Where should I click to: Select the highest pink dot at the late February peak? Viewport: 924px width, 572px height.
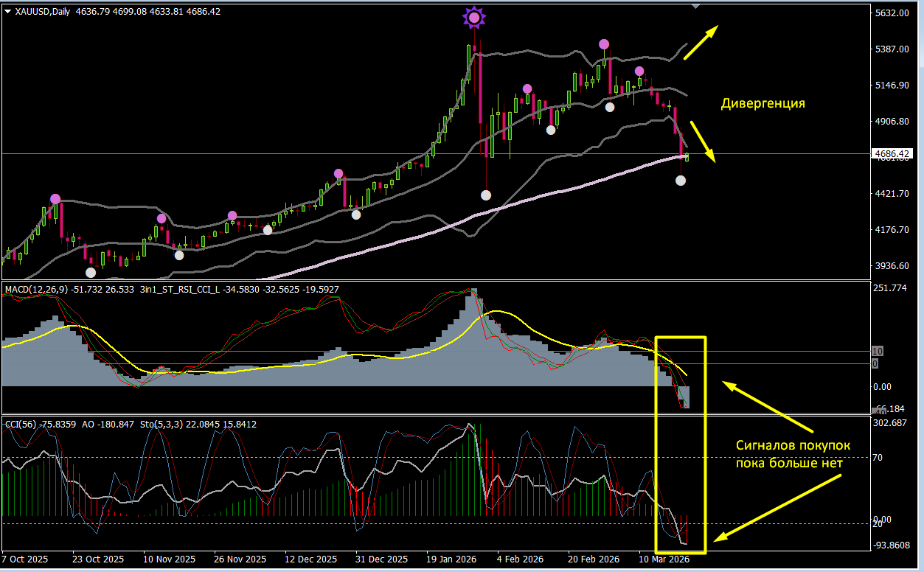click(604, 44)
